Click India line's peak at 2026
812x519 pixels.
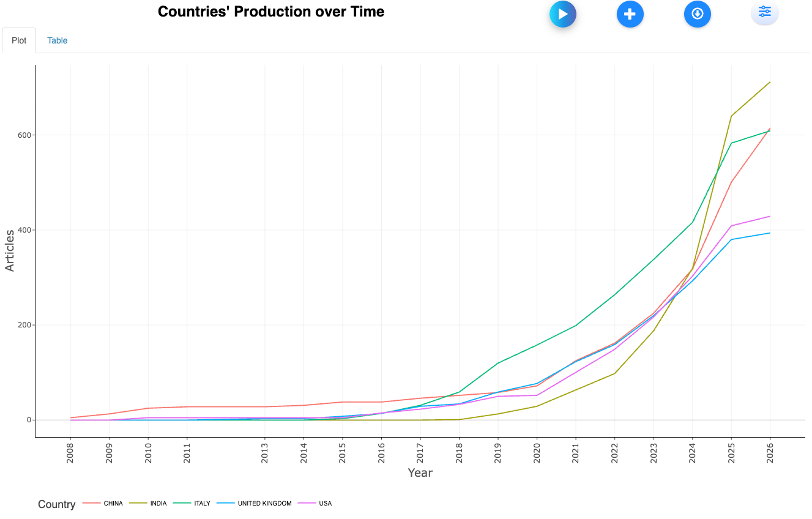(x=770, y=82)
